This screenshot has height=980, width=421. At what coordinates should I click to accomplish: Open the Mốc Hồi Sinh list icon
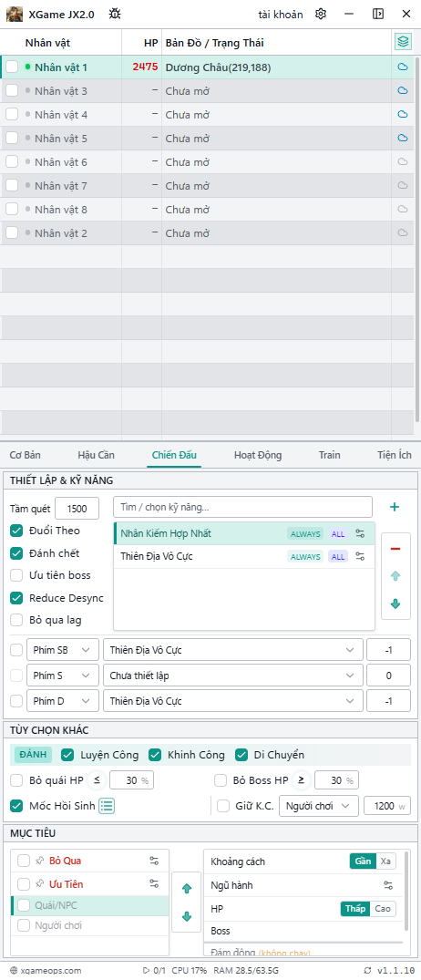[x=107, y=806]
